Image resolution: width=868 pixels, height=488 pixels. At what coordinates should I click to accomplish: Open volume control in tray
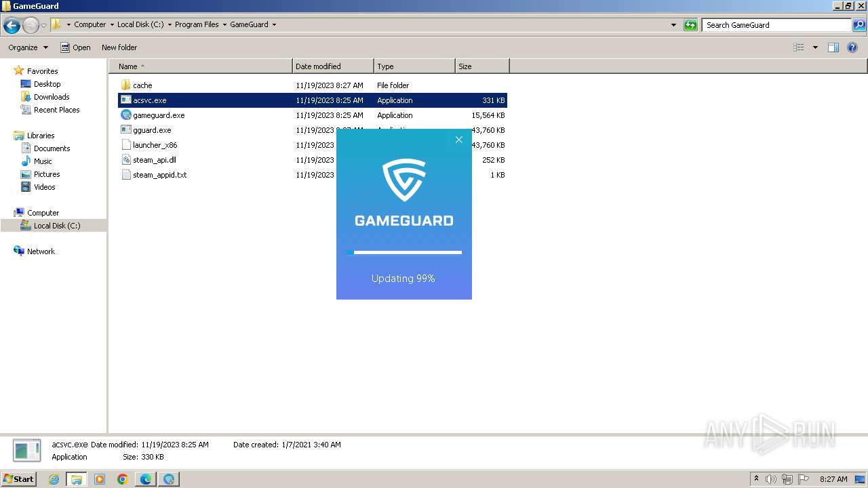pos(771,479)
